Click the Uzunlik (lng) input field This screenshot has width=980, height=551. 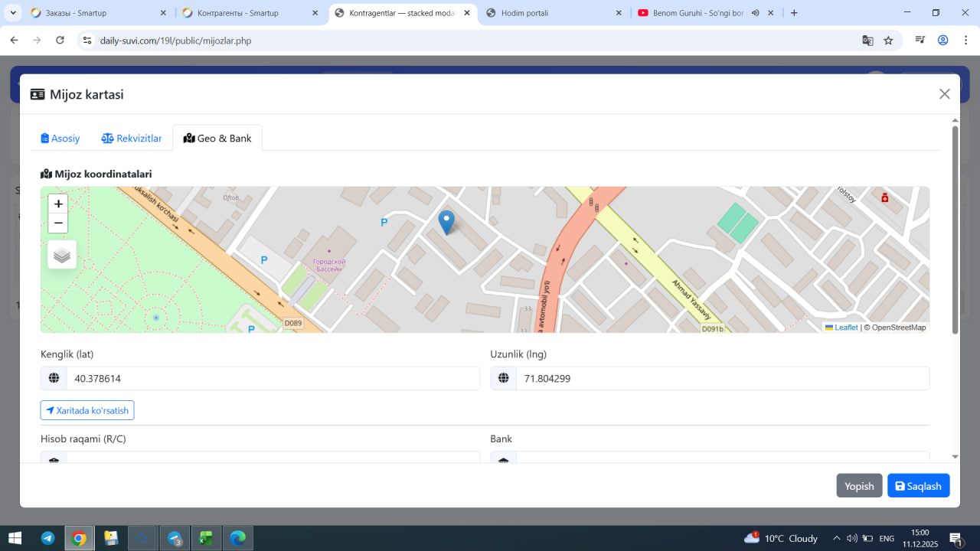[722, 378]
